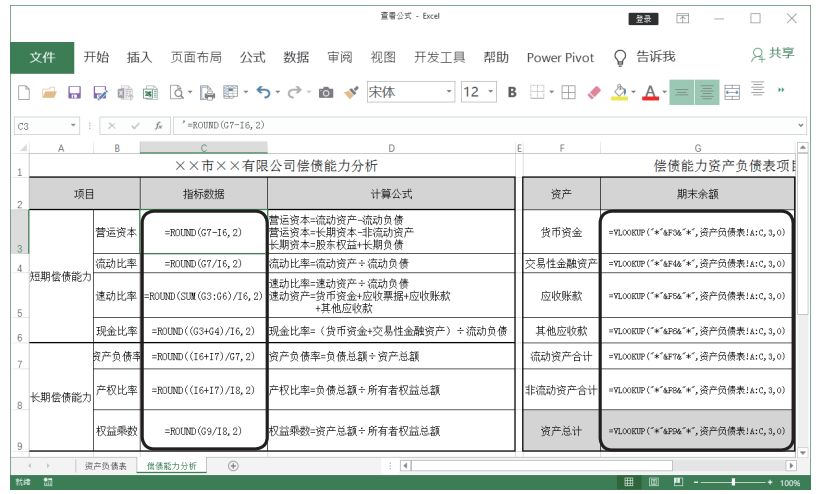824x494 pixels.
Task: Click the 告诉我 Tell Me search box
Action: (655, 56)
